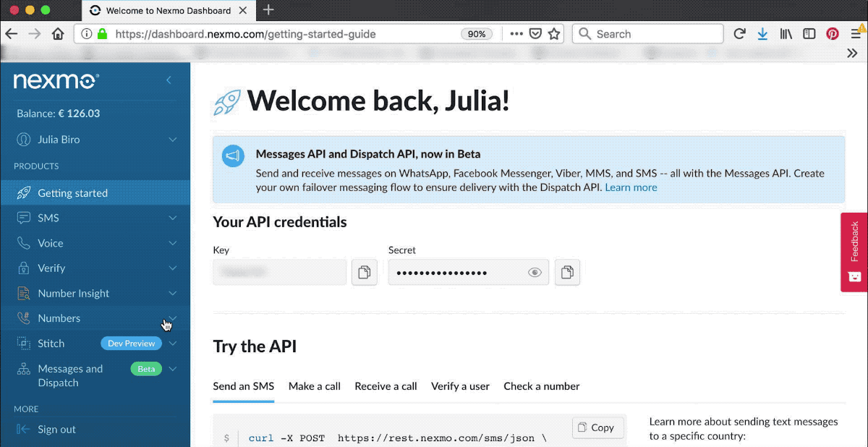Click the Julia Biro user avatar icon

point(24,140)
